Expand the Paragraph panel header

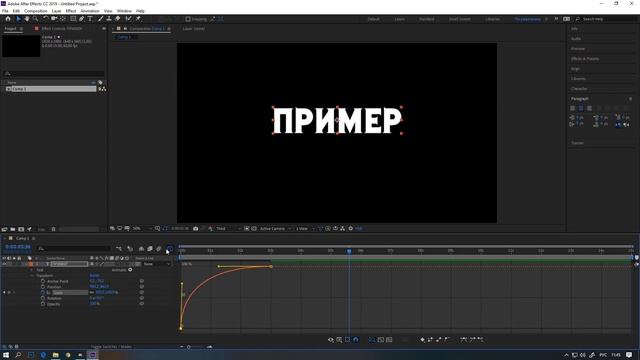580,99
